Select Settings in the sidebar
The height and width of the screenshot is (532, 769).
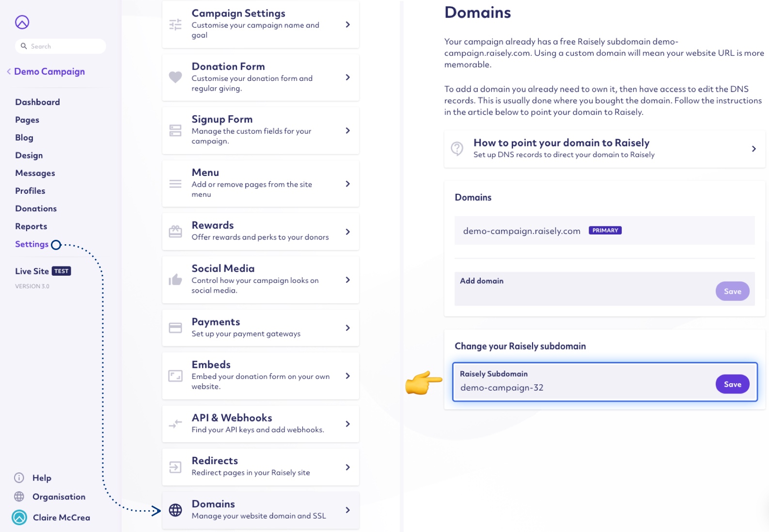[x=31, y=244]
